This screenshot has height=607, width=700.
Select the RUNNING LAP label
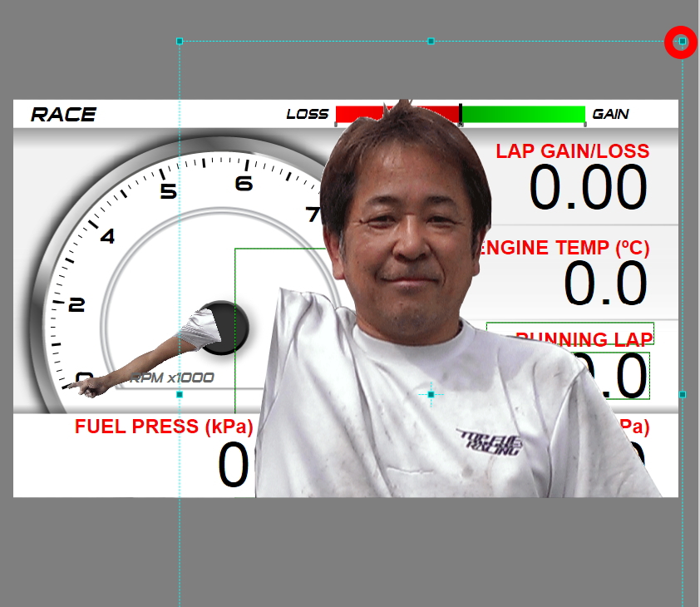click(584, 339)
